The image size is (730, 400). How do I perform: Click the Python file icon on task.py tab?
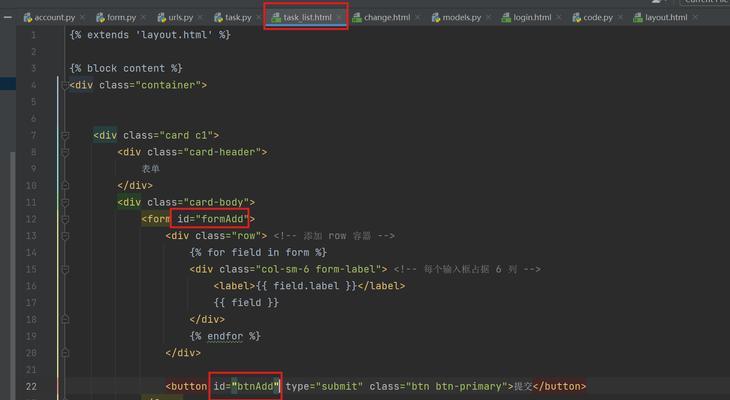click(x=218, y=18)
